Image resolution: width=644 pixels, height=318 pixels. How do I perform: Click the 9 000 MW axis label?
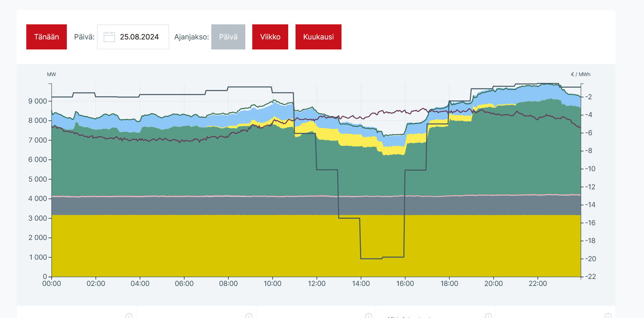[x=37, y=101]
